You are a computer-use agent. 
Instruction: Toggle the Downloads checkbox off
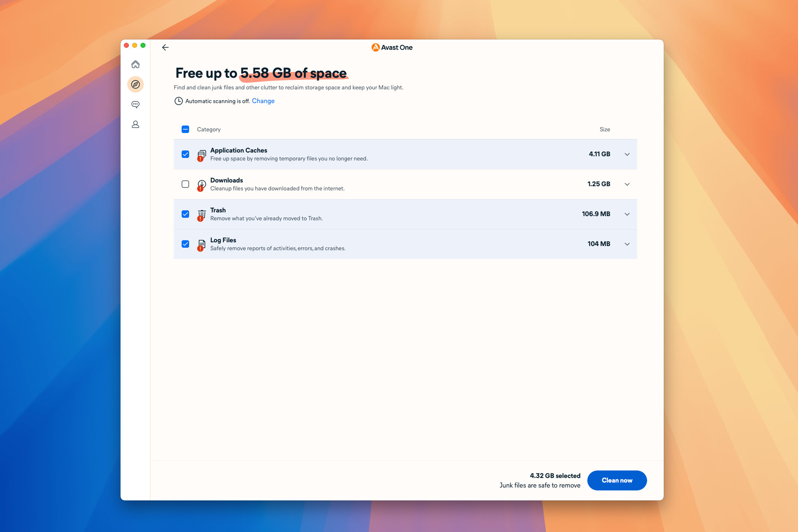[x=185, y=183]
